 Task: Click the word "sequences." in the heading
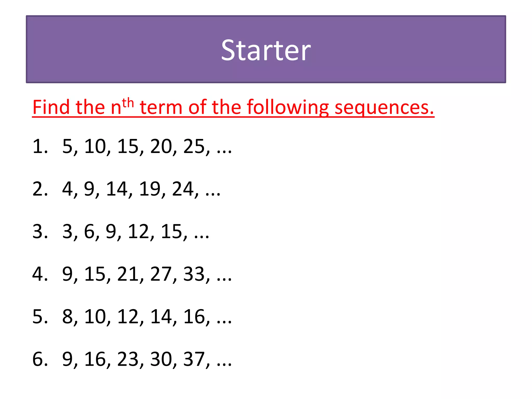coord(384,107)
